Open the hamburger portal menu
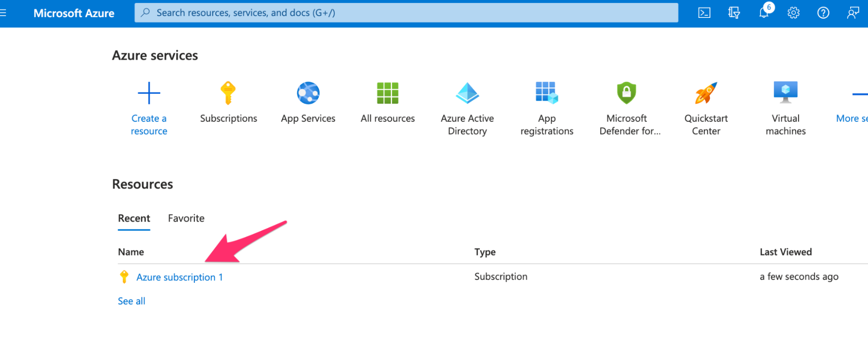This screenshot has width=868, height=338. 3,13
